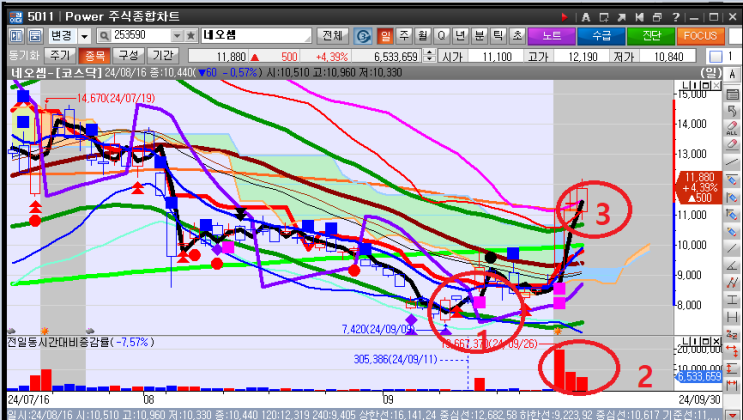
Task: Click the left panel layout icon
Action: (17, 36)
